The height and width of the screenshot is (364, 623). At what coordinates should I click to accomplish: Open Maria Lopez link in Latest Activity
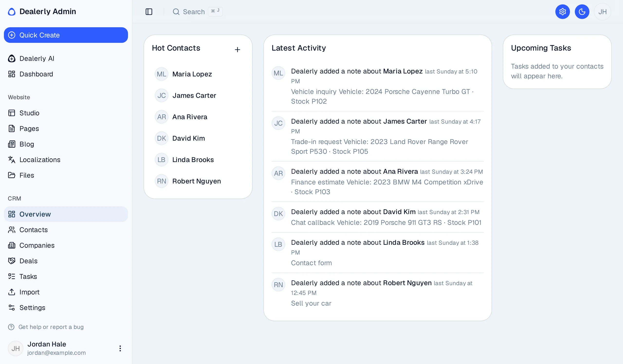(403, 71)
